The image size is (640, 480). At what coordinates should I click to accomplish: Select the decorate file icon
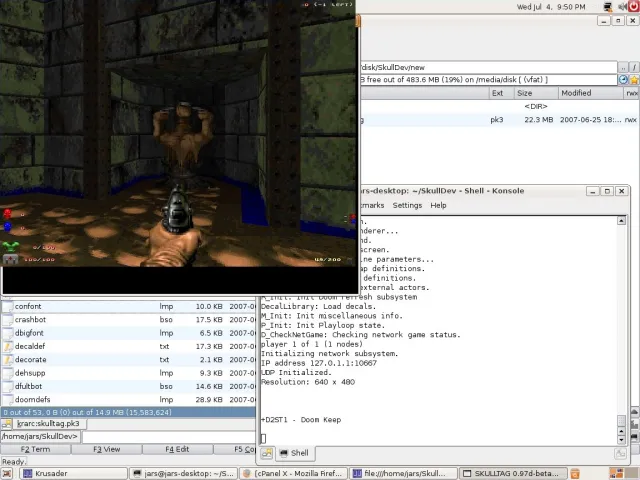(8, 359)
